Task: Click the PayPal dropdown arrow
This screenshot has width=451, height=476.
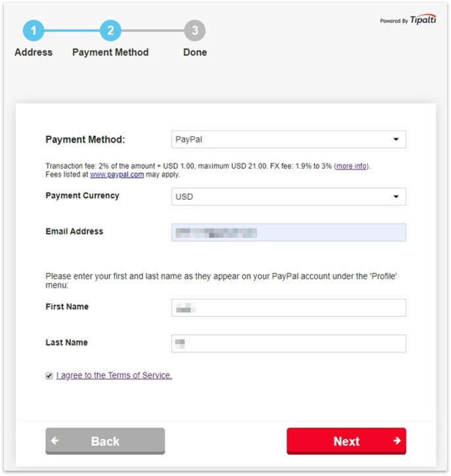Action: [x=396, y=139]
